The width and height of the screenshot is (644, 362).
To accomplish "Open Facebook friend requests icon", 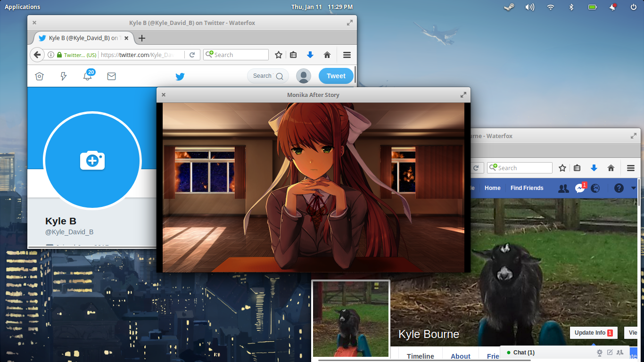I will [x=563, y=188].
